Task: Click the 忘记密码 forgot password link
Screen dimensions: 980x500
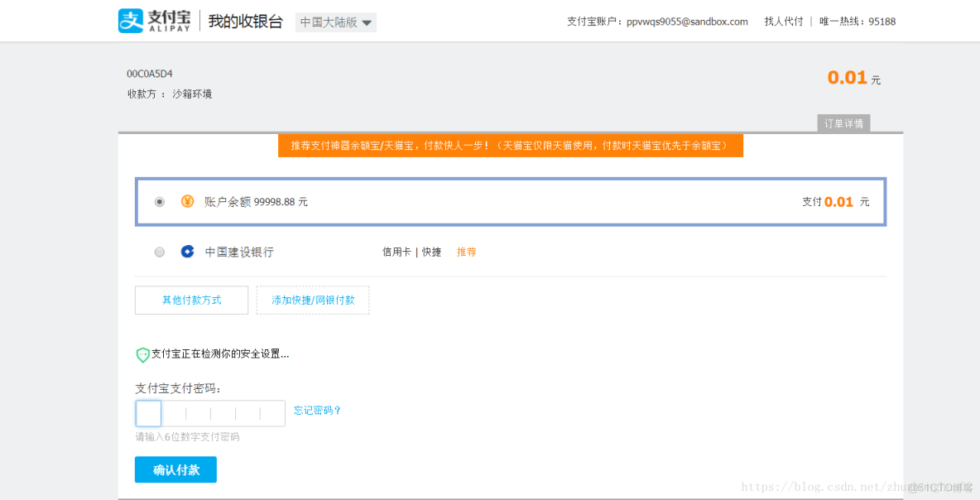Action: coord(317,412)
